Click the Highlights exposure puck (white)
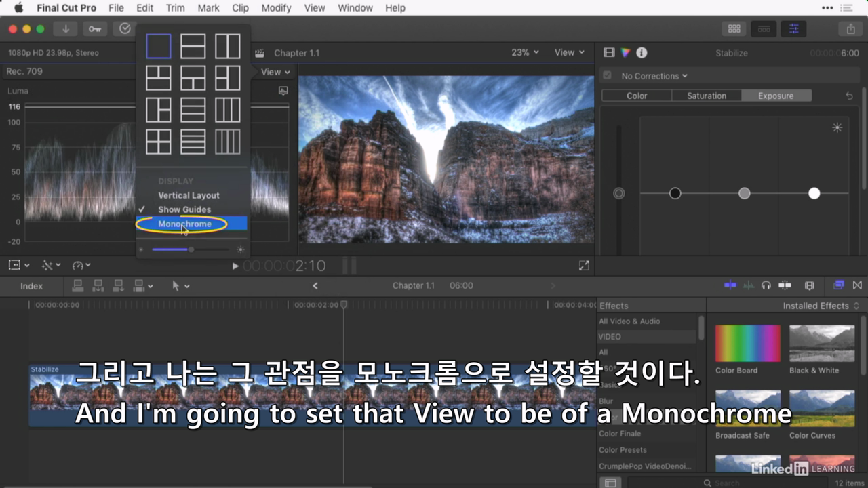Image resolution: width=868 pixels, height=488 pixels. point(814,193)
